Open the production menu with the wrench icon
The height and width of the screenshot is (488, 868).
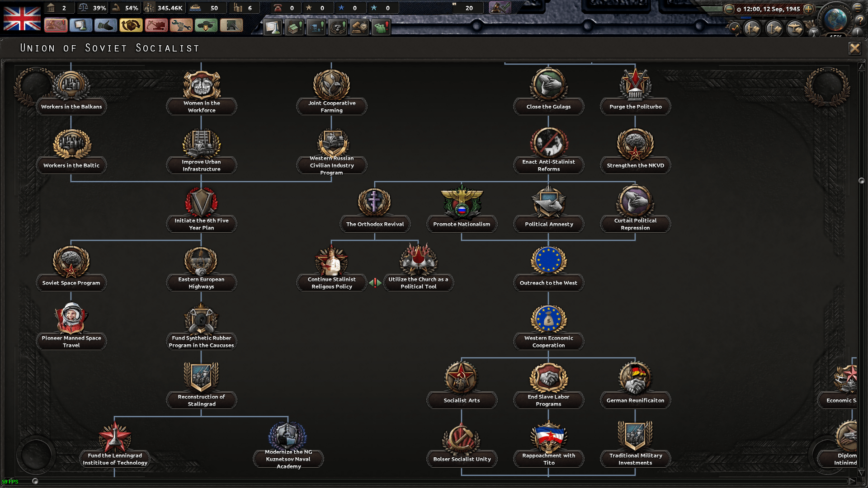(x=181, y=26)
